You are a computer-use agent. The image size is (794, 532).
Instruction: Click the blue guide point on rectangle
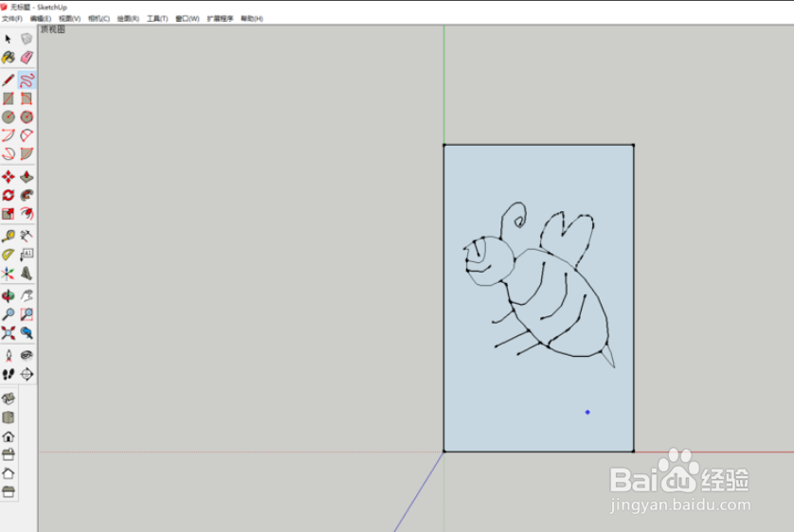(587, 412)
